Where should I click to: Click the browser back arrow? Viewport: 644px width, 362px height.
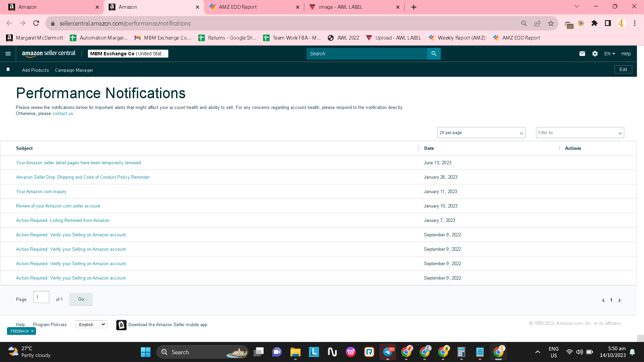9,23
